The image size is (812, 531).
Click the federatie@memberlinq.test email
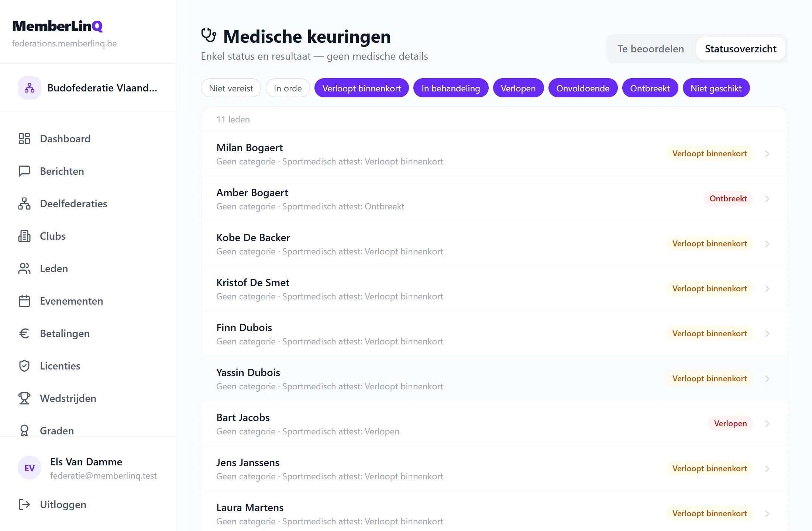103,476
